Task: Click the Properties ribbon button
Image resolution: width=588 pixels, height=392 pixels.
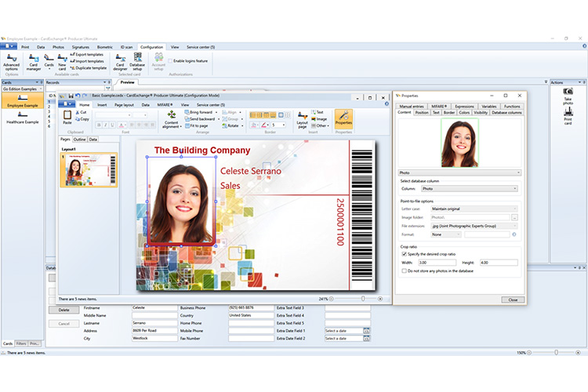Action: pos(343,118)
